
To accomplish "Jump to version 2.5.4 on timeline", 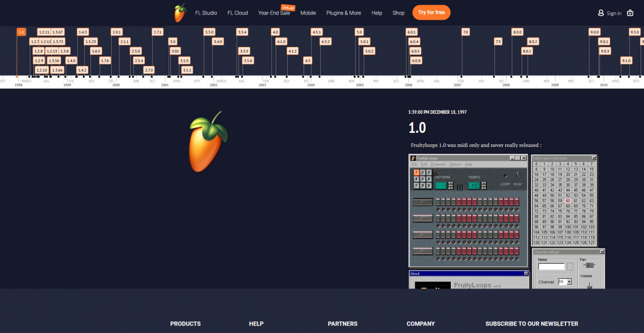I will pyautogui.click(x=139, y=61).
